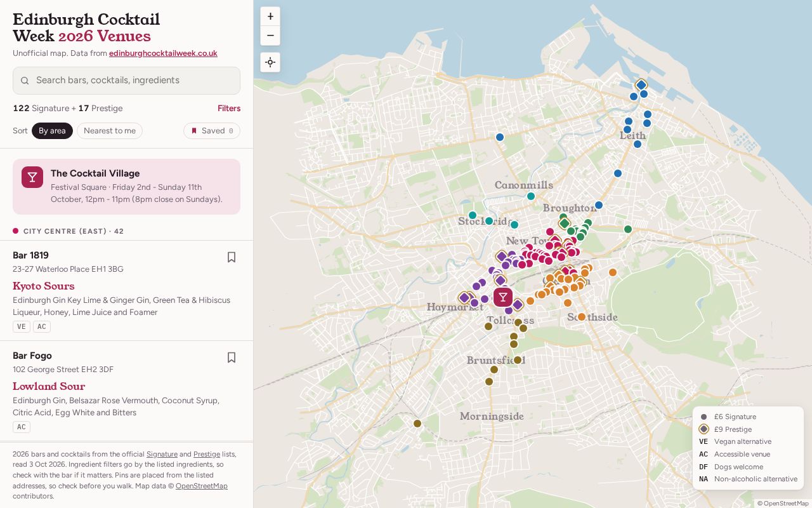Click the Cocktail Village glass icon in the sidebar card

coord(32,177)
